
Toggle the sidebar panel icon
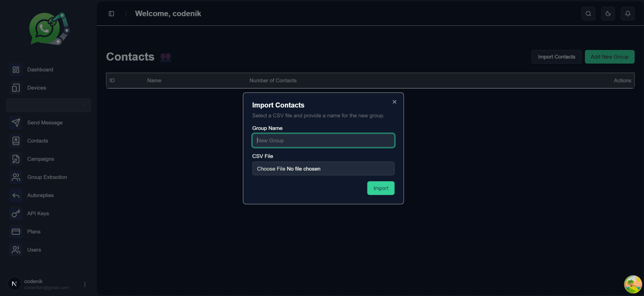pyautogui.click(x=111, y=14)
